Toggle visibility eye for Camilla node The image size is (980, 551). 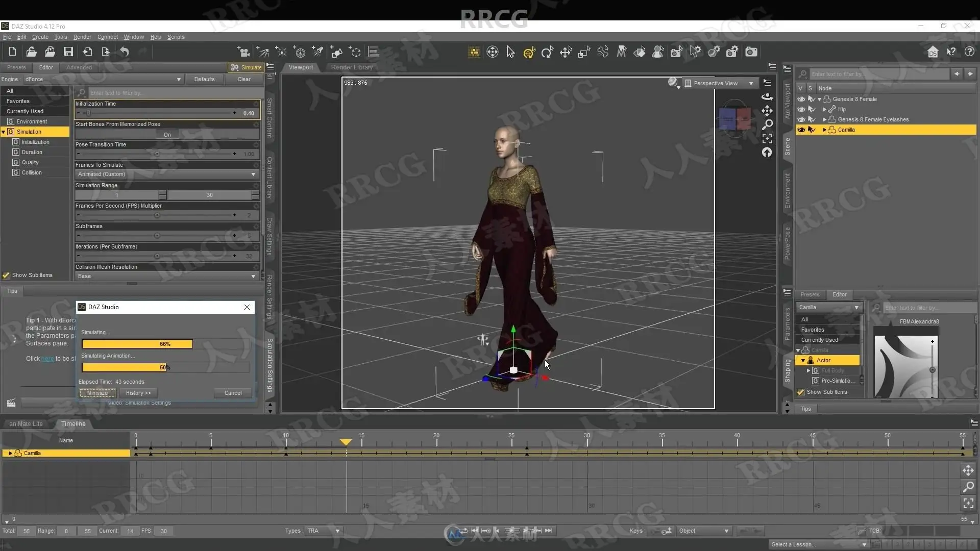pyautogui.click(x=801, y=130)
